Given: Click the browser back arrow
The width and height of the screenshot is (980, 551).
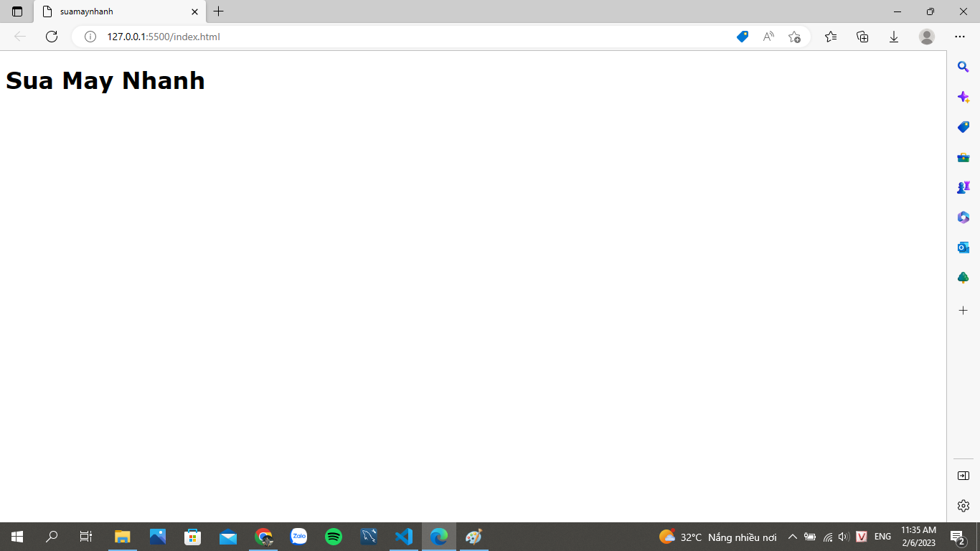Looking at the screenshot, I should [20, 37].
